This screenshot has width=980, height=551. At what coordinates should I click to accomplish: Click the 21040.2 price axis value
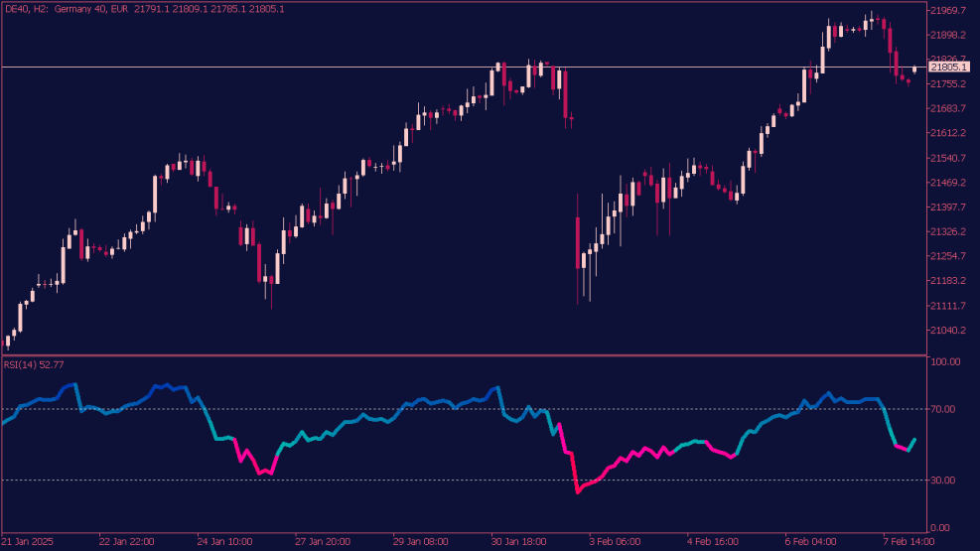tap(949, 330)
